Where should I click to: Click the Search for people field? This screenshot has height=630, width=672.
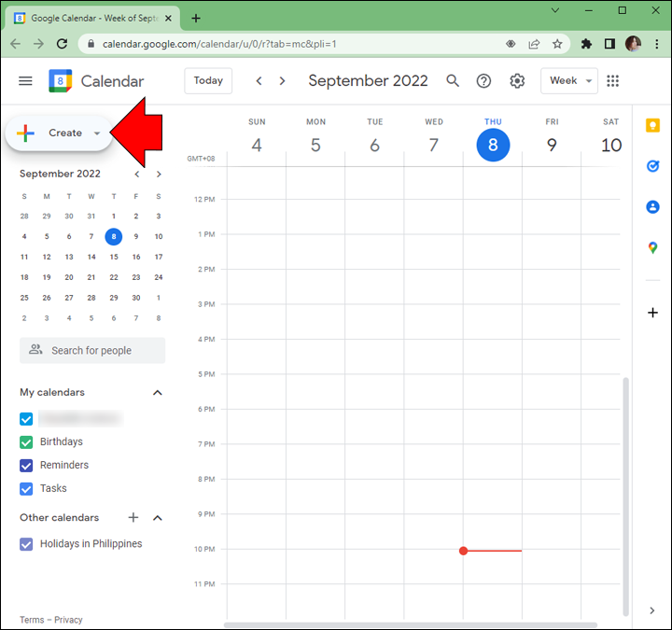pyautogui.click(x=92, y=351)
